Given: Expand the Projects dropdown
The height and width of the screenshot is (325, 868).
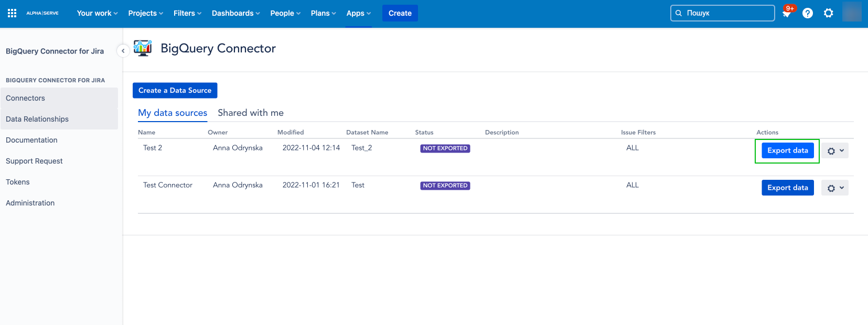Looking at the screenshot, I should click(146, 13).
